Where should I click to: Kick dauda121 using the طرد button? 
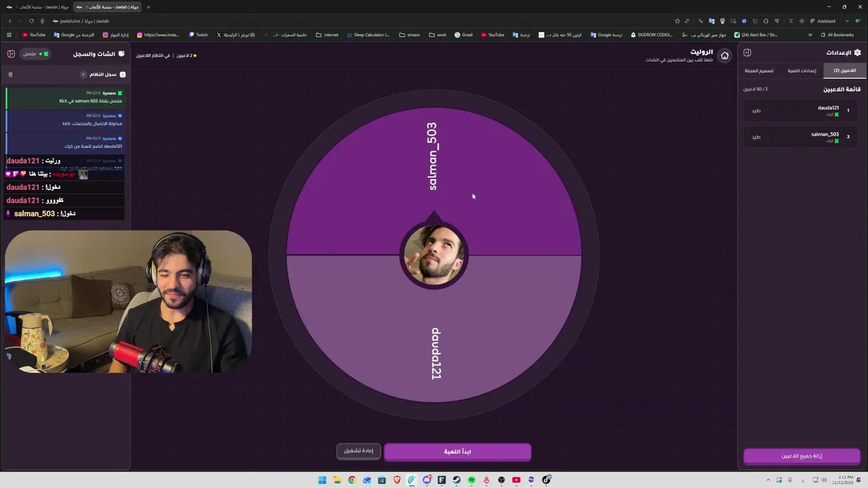pyautogui.click(x=756, y=110)
